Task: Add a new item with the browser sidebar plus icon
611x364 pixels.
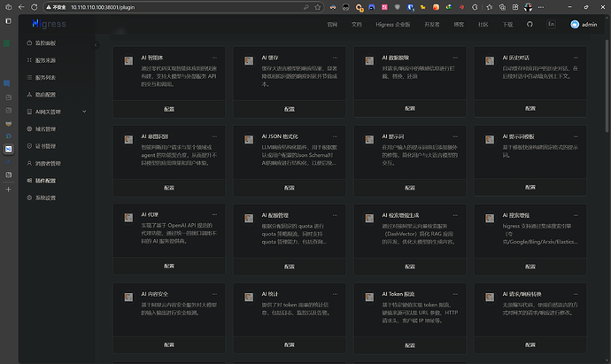Action: [8, 190]
